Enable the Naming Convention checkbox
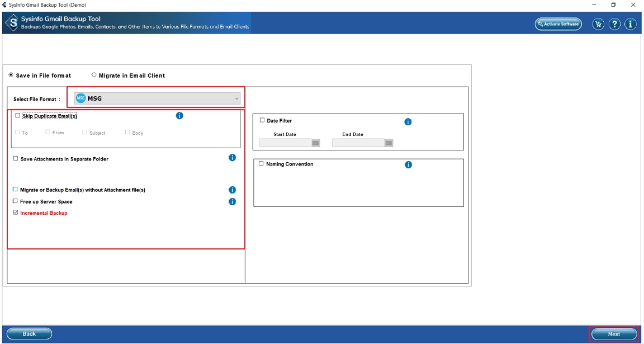Viewport: 644px width, 344px height. [x=261, y=163]
